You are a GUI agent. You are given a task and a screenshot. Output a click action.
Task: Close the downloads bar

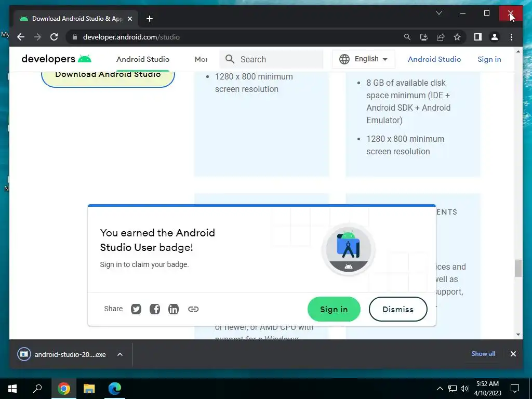513,354
